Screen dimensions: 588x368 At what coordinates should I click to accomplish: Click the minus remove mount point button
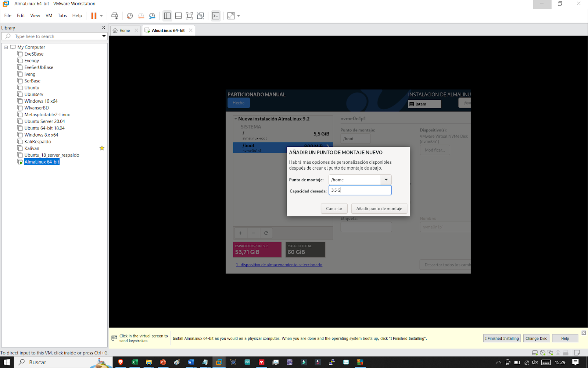tap(254, 233)
